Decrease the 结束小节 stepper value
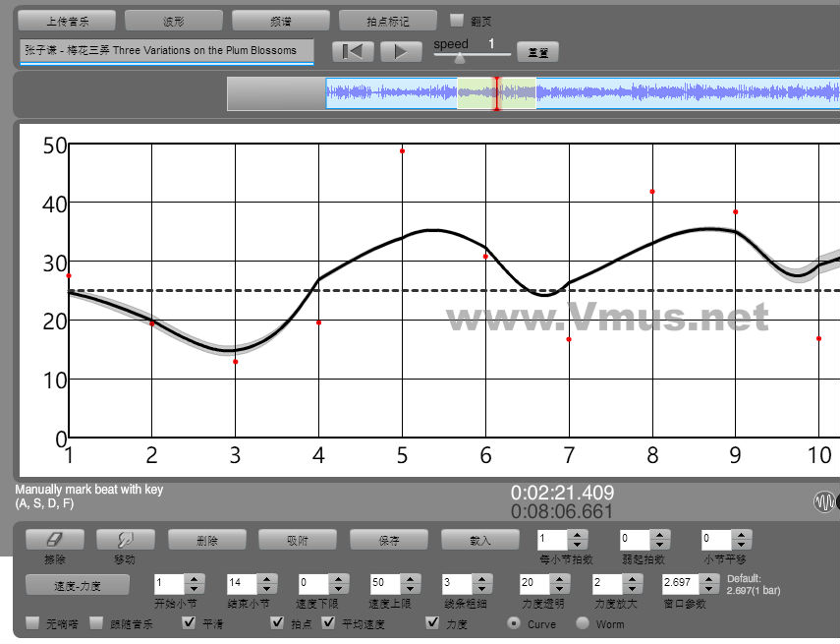 coord(267,588)
